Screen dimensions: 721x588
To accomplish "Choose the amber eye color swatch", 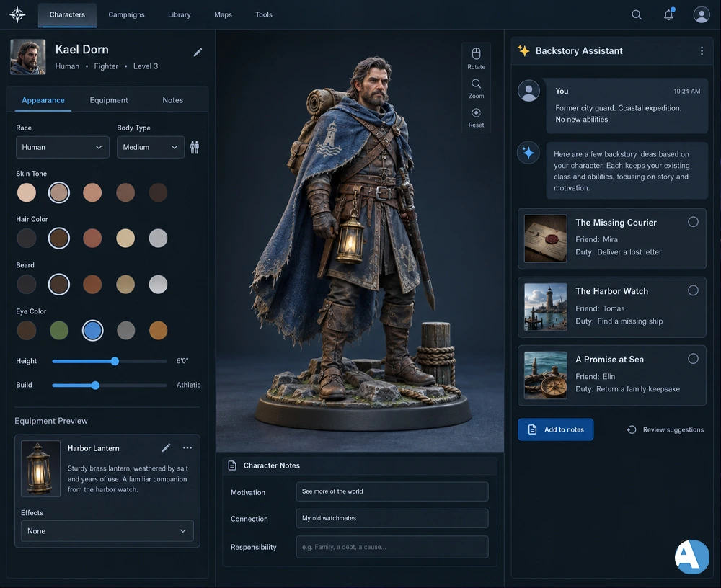I will pos(158,330).
